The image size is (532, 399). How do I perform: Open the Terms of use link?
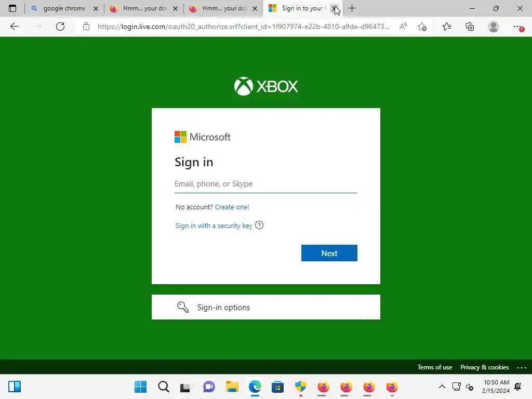point(435,367)
